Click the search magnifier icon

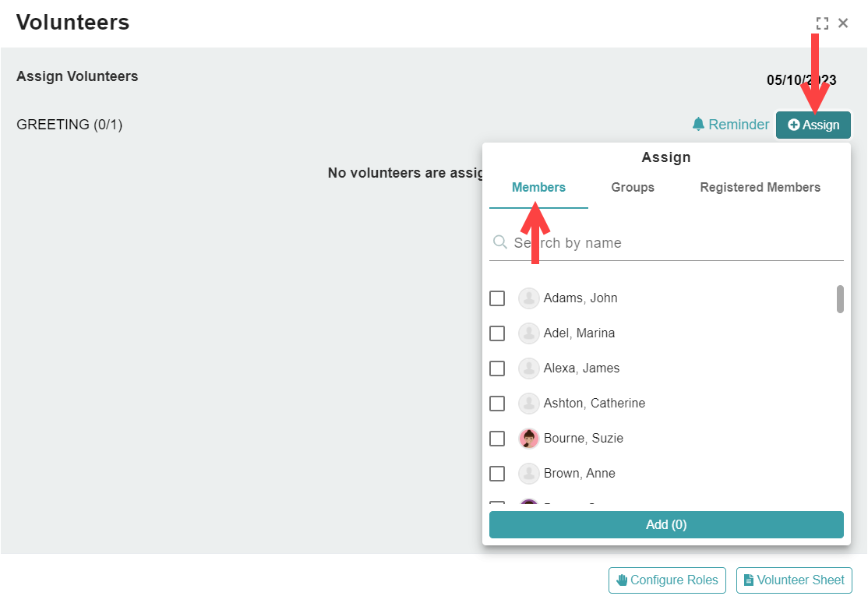500,242
